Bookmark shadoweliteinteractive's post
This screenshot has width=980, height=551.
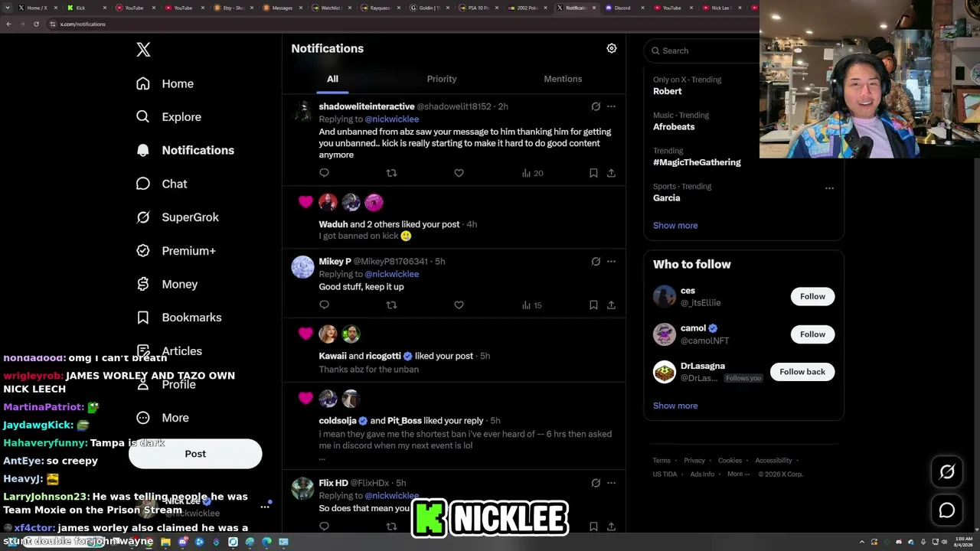(593, 173)
